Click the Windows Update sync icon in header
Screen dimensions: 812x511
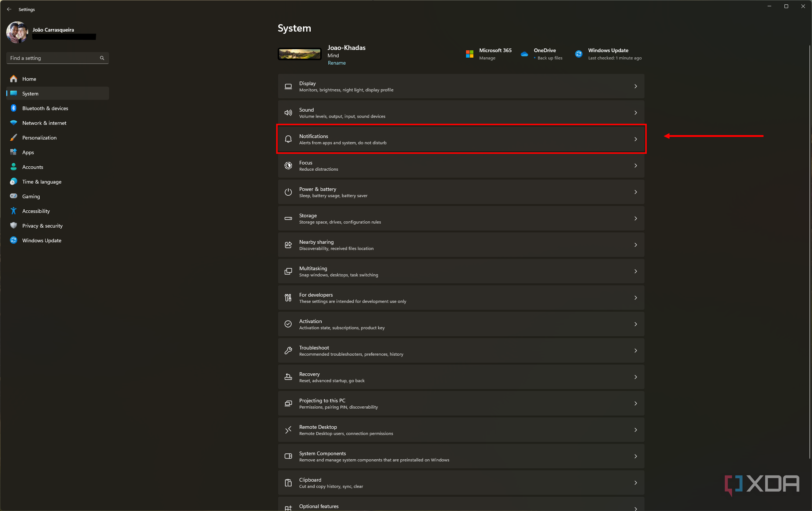(579, 54)
